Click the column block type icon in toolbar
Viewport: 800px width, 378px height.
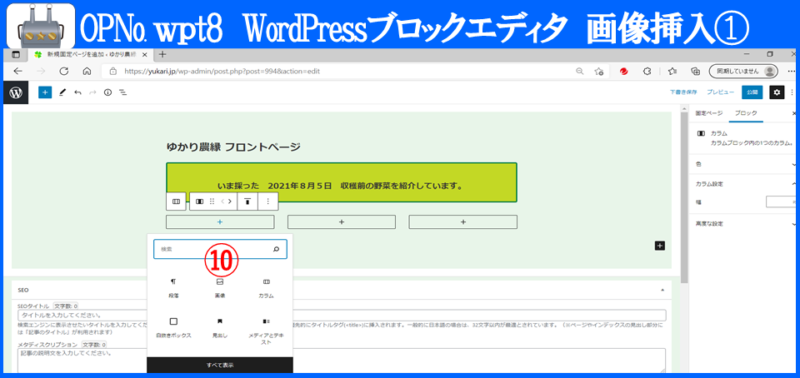coord(199,201)
